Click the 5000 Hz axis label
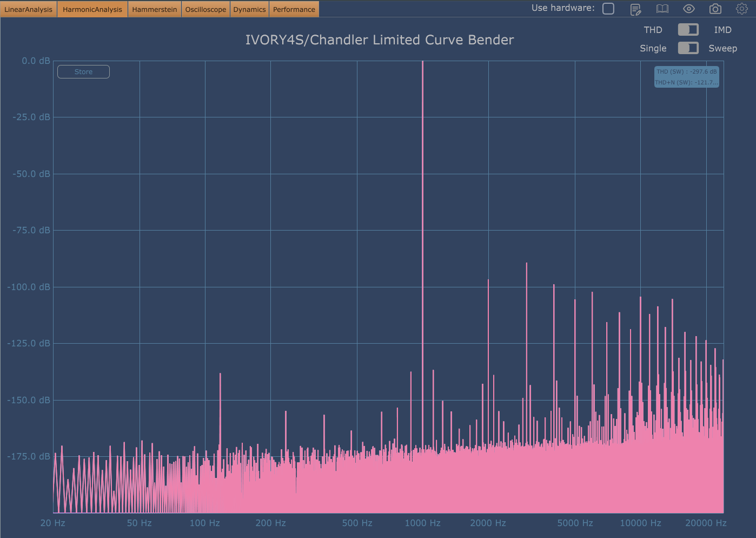This screenshot has height=538, width=756. (x=575, y=523)
